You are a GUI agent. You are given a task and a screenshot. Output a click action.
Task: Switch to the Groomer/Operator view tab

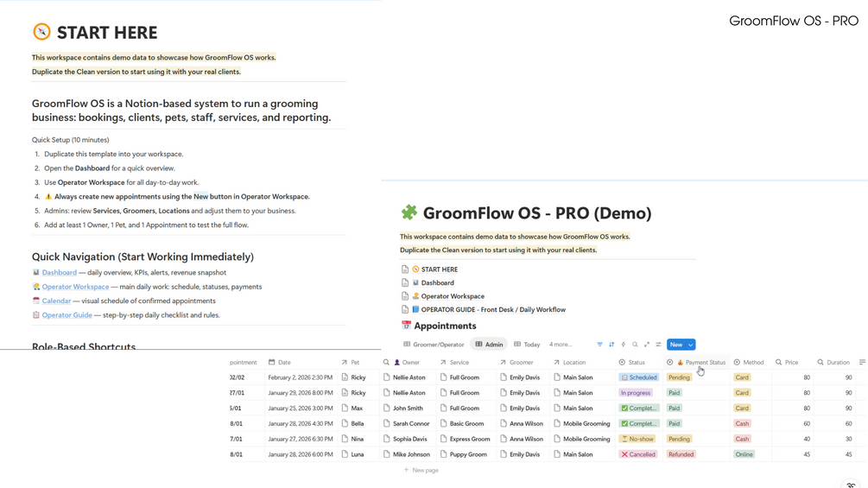click(434, 345)
